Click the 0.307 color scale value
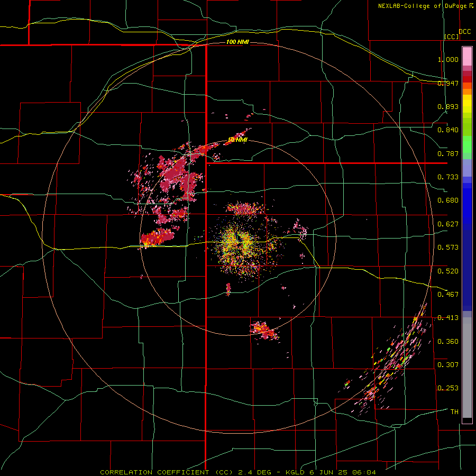Screen dimensions: 476x476 [x=448, y=364]
